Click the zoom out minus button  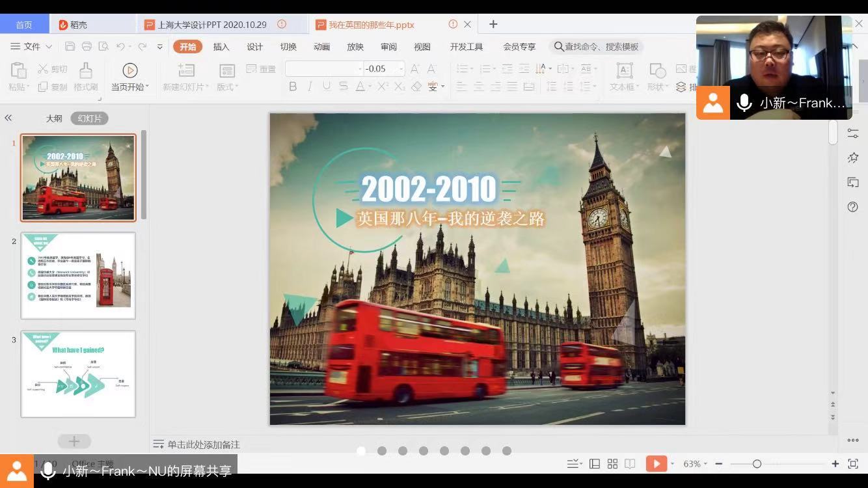(718, 464)
